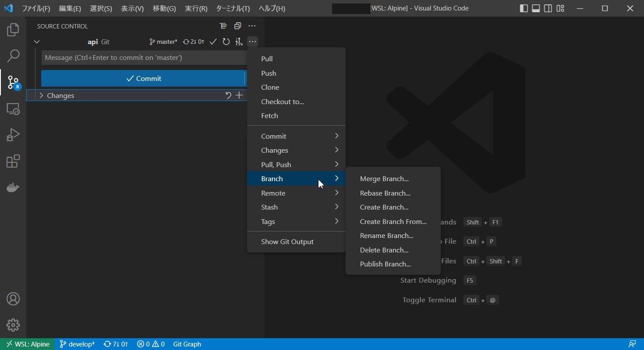This screenshot has width=644, height=350.
Task: Open the Docker view
Action: point(13,188)
